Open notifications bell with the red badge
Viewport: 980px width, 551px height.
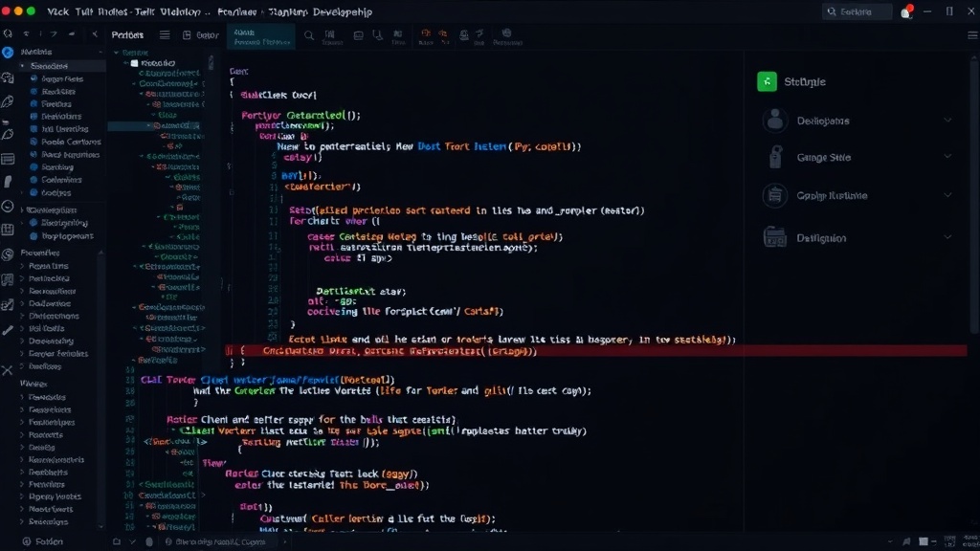click(906, 11)
